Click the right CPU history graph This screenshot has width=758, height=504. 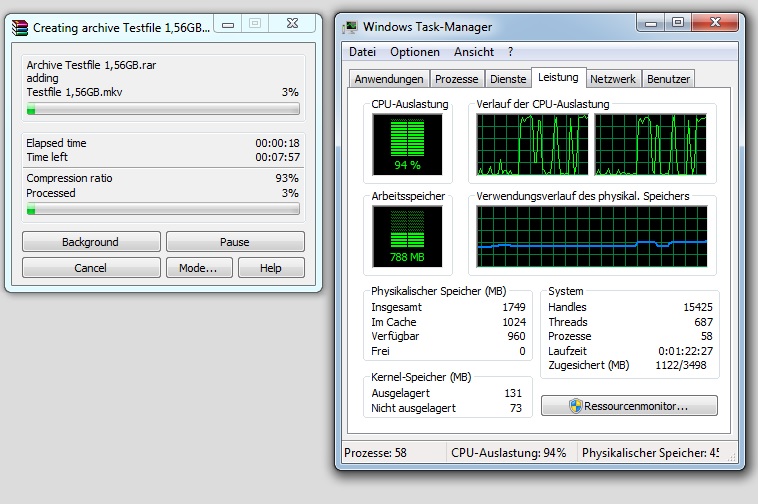coord(650,144)
